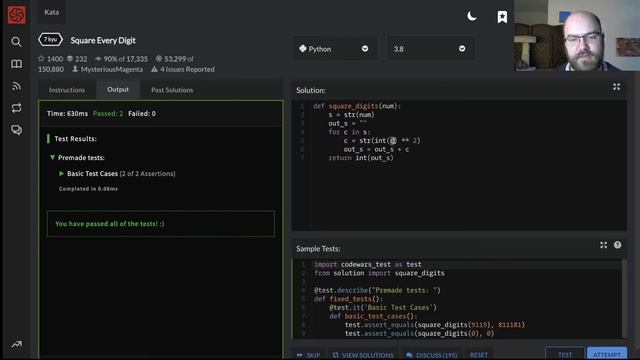Open the feed icon in sidebar
Image resolution: width=640 pixels, height=360 pixels.
(16, 86)
